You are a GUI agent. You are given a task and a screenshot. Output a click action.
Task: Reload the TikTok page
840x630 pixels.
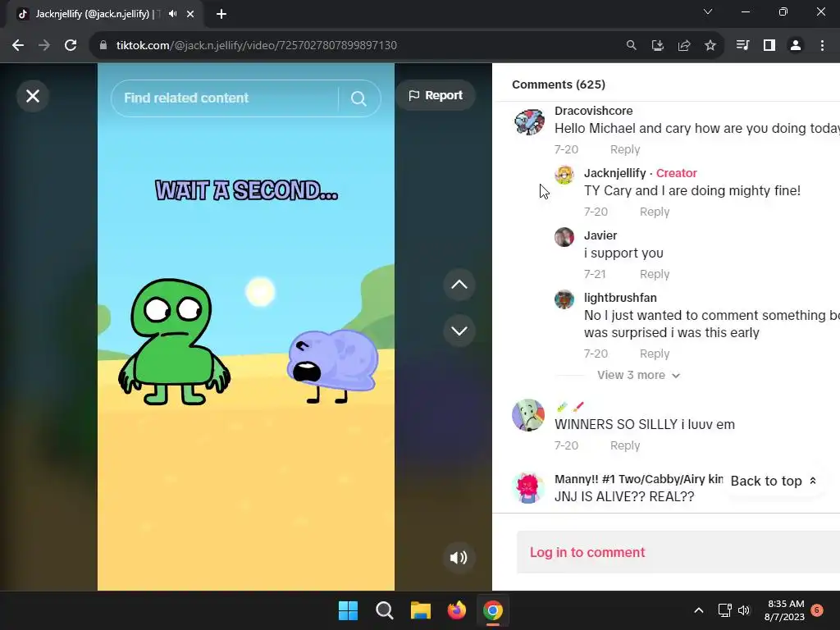(x=71, y=46)
